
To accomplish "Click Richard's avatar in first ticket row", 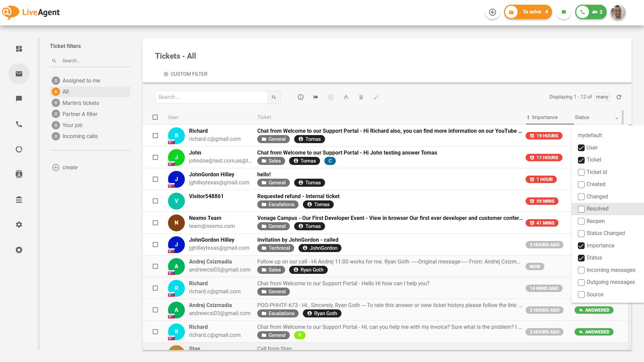I will pyautogui.click(x=176, y=136).
